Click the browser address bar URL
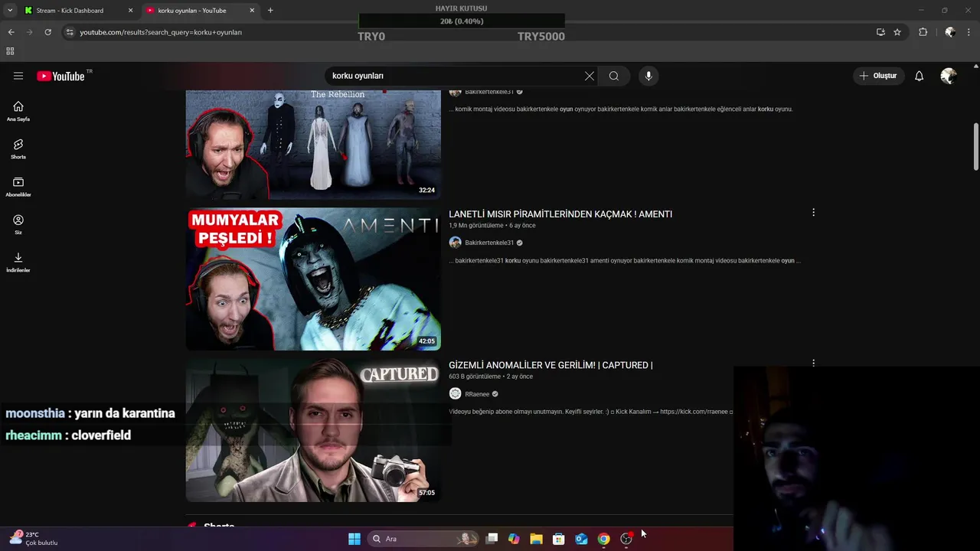The width and height of the screenshot is (980, 551). click(161, 32)
